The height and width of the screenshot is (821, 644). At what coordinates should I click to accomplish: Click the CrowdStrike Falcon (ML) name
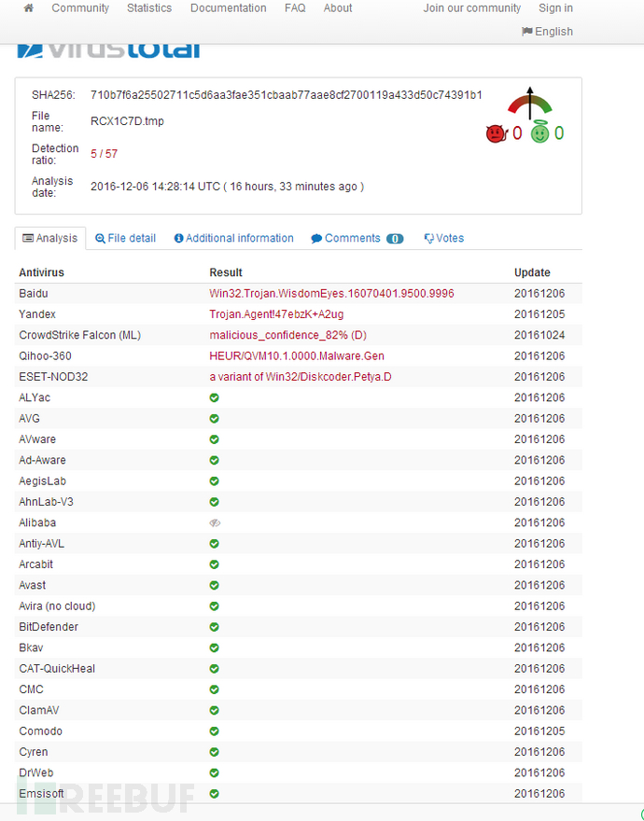tap(79, 335)
